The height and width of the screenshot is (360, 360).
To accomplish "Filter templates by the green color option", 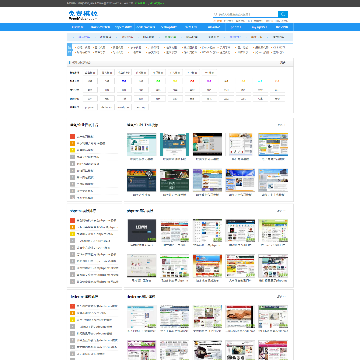I will pyautogui.click(x=158, y=81).
